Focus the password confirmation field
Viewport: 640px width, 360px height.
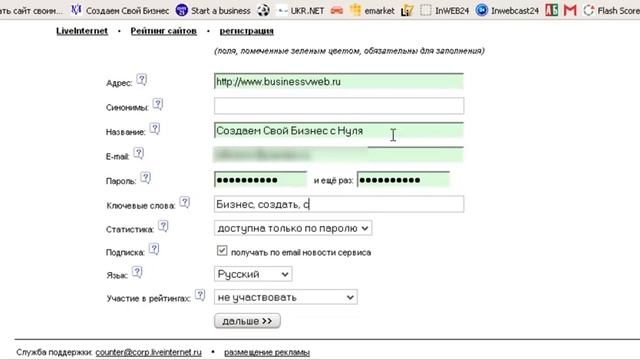click(x=403, y=180)
